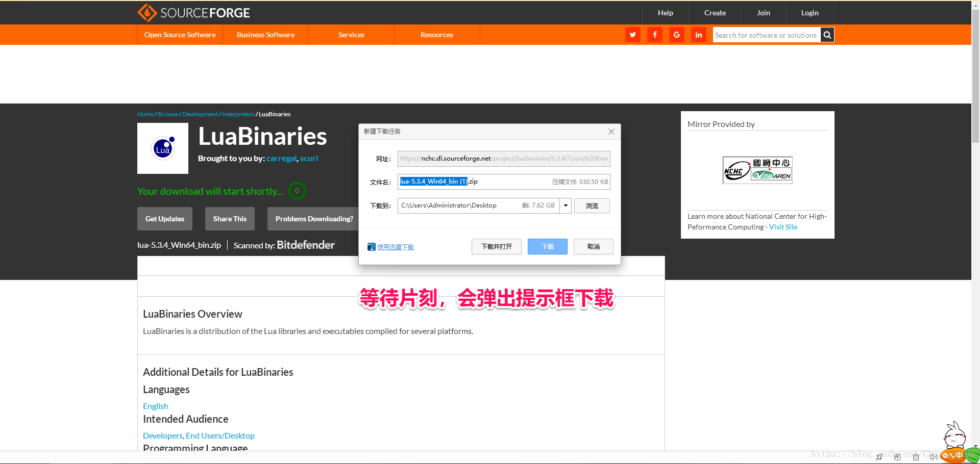Click Help in the top bar
Viewport: 980px width, 464px height.
coord(666,13)
